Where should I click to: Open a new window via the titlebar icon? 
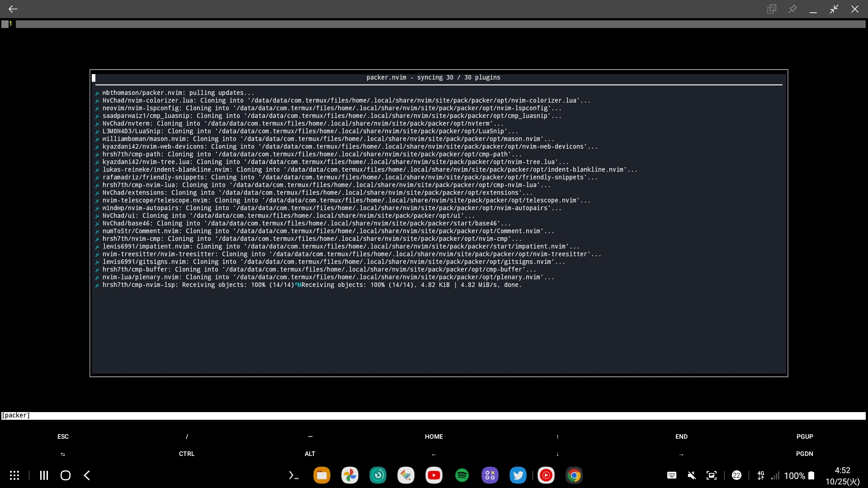[x=771, y=9]
